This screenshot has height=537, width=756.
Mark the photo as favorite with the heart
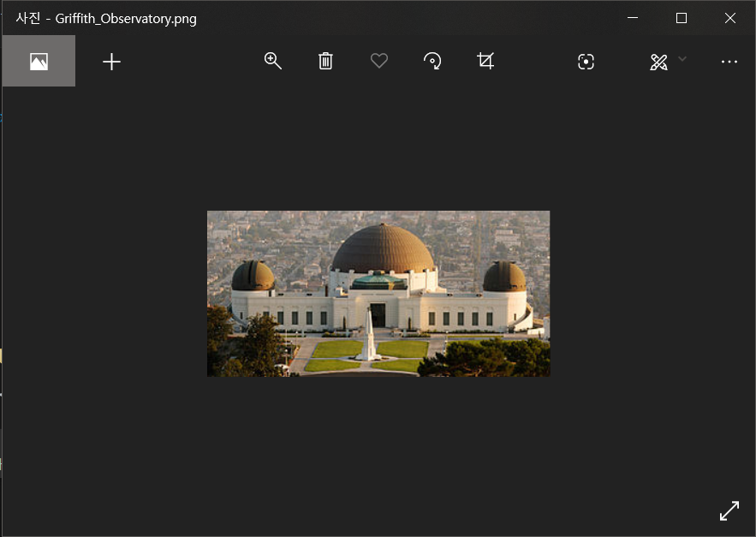(x=379, y=61)
